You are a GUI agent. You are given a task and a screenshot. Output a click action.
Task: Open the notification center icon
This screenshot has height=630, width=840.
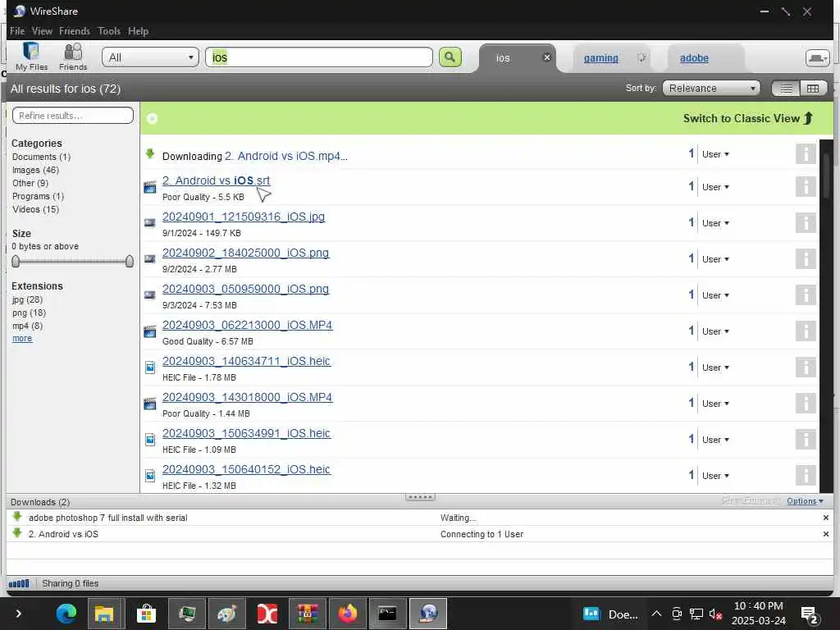tap(808, 614)
